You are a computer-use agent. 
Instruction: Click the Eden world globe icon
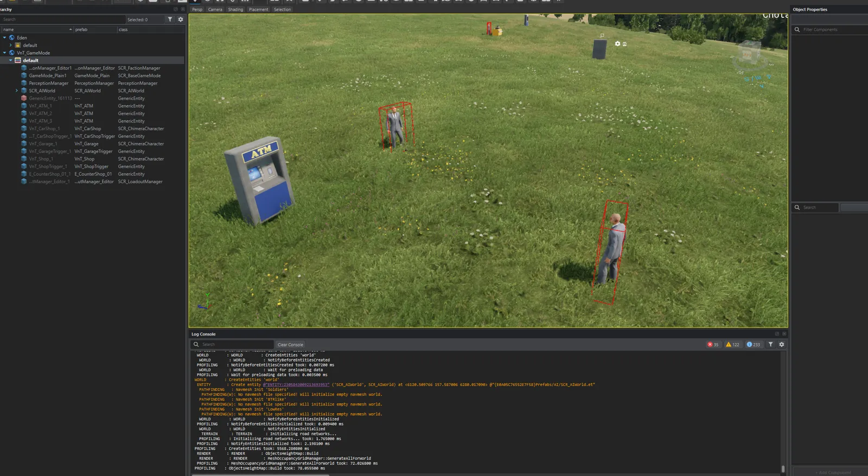[11, 37]
